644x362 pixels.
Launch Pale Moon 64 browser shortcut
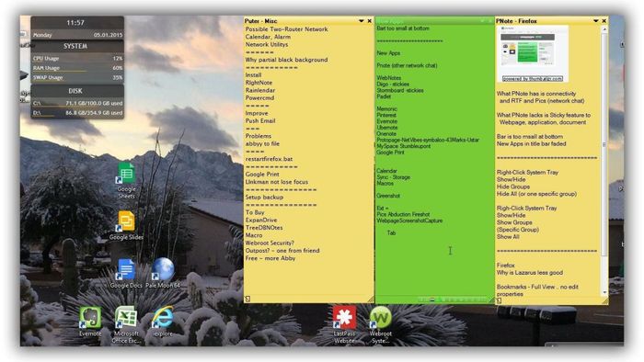tap(163, 274)
